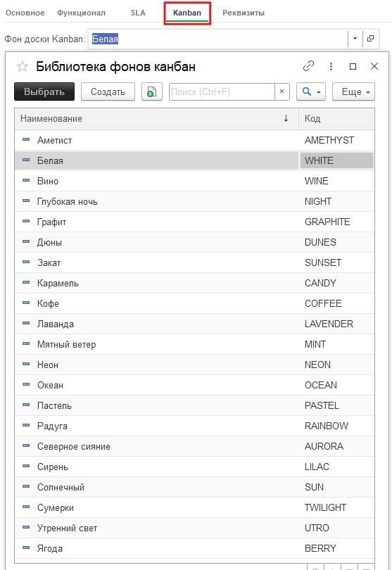Click Наименование column header

[156, 118]
